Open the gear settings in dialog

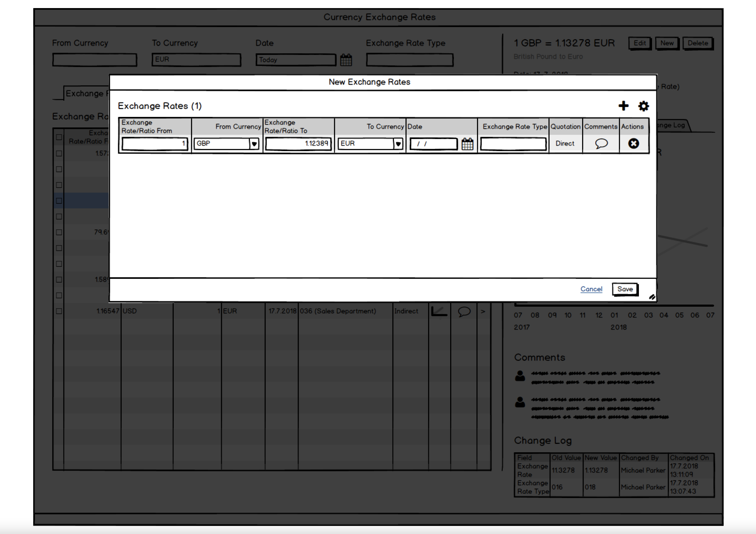643,106
